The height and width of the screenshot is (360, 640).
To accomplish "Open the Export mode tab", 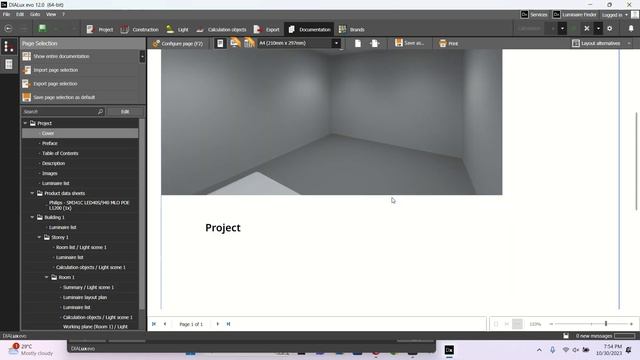I will [x=267, y=29].
